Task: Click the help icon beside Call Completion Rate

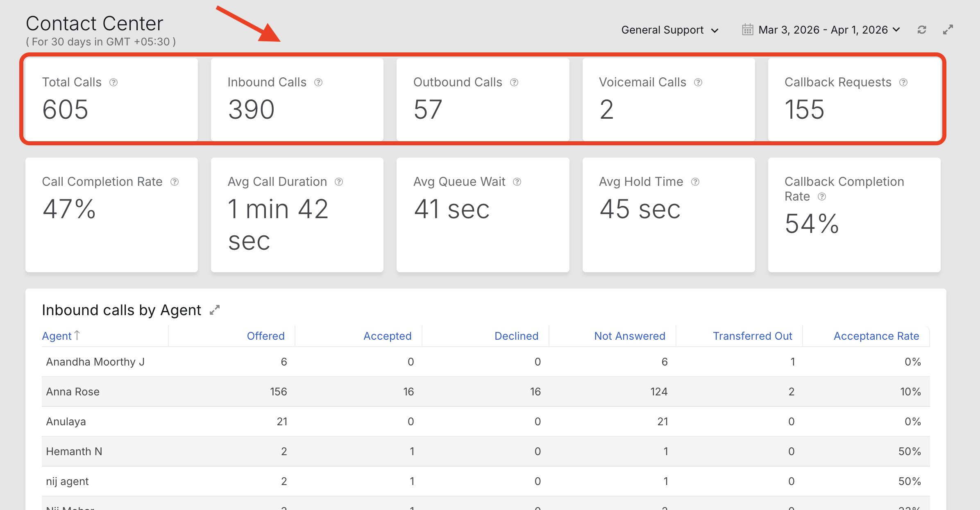Action: point(175,182)
